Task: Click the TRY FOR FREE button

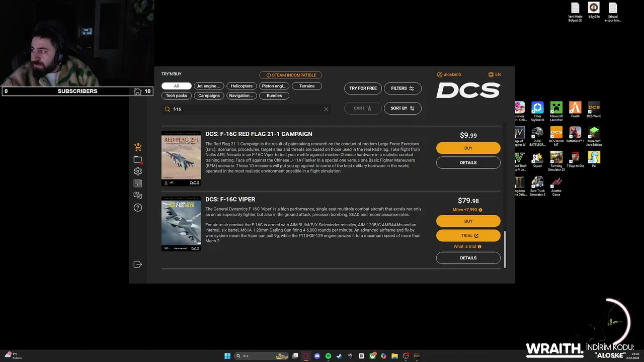Action: pos(363,88)
